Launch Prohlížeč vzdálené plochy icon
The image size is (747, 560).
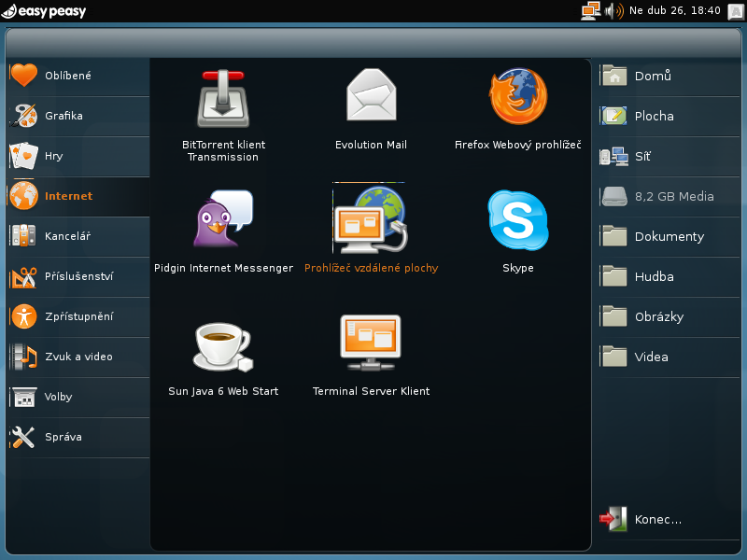370,219
